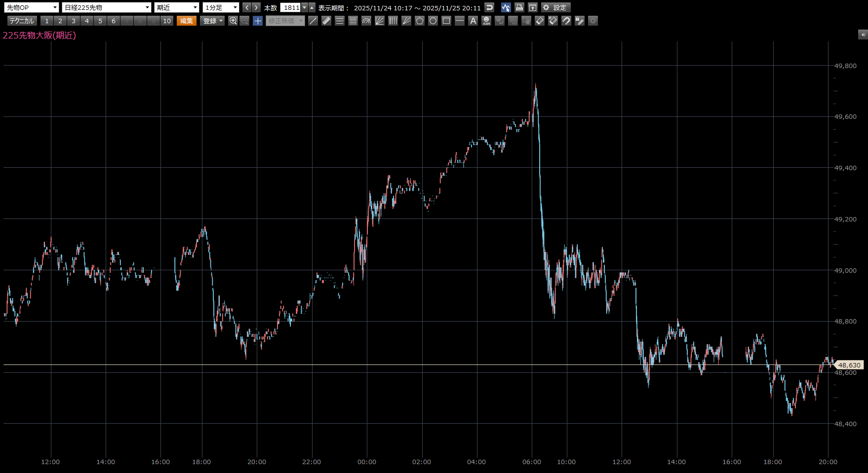Toggle the crosshair cursor button
Viewport: 868px width, 473px height.
pos(258,21)
